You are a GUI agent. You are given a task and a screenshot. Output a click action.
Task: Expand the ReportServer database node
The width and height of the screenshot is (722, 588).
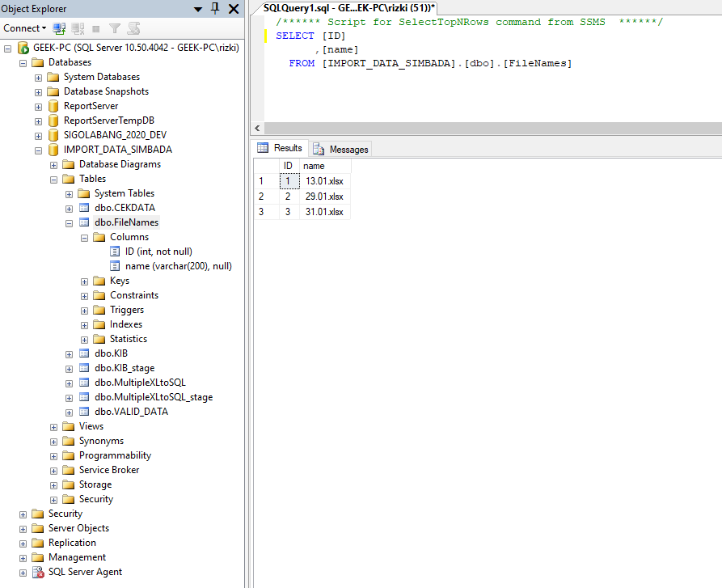click(38, 107)
